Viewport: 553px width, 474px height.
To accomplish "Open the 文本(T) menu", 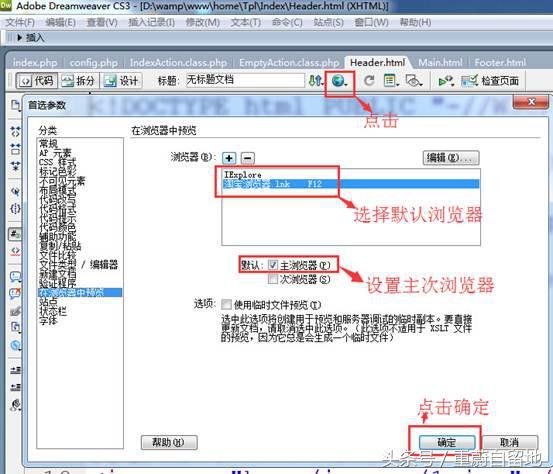I will pyautogui.click(x=246, y=23).
